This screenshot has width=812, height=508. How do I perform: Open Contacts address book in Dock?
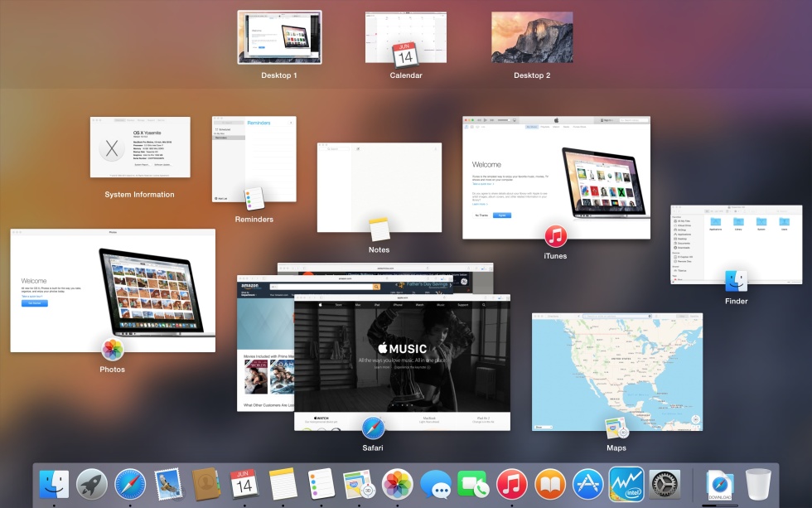click(x=206, y=484)
